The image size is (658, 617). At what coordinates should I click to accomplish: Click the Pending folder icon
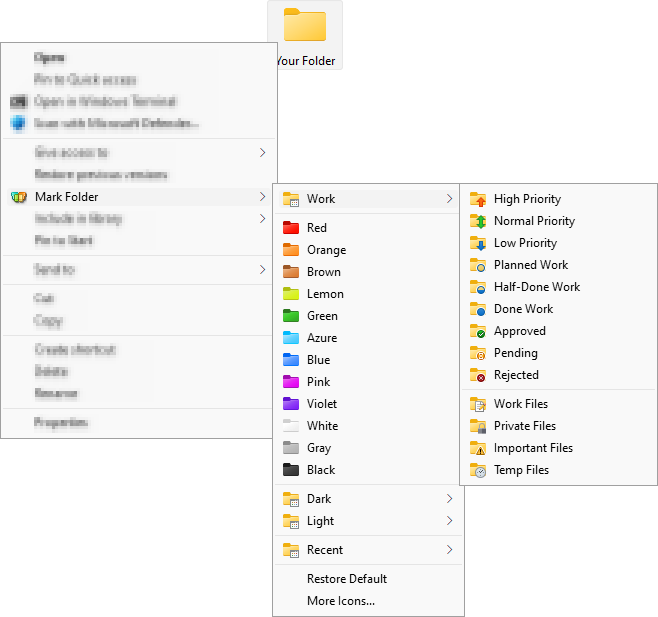tap(478, 353)
